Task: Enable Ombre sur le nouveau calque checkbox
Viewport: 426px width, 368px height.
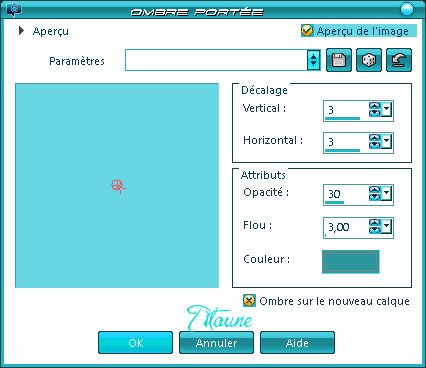Action: coord(249,301)
